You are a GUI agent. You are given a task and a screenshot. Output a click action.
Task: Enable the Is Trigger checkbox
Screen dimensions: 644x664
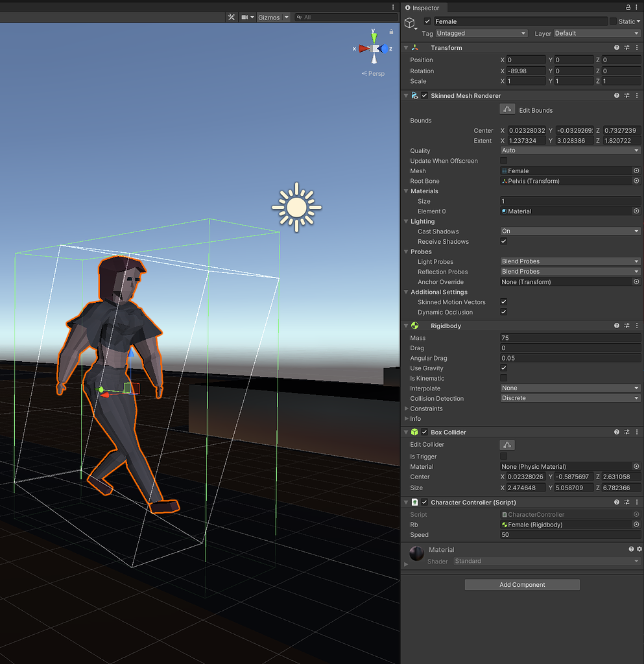pos(503,456)
